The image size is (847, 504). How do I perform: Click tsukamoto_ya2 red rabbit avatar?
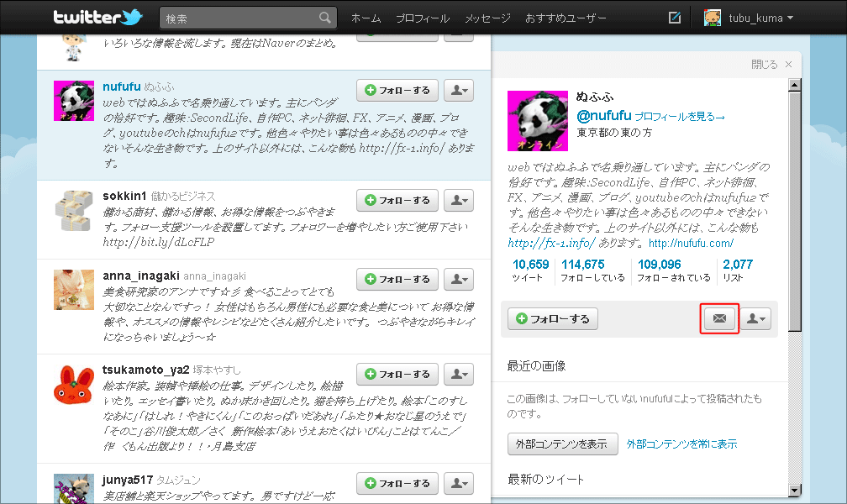[74, 385]
